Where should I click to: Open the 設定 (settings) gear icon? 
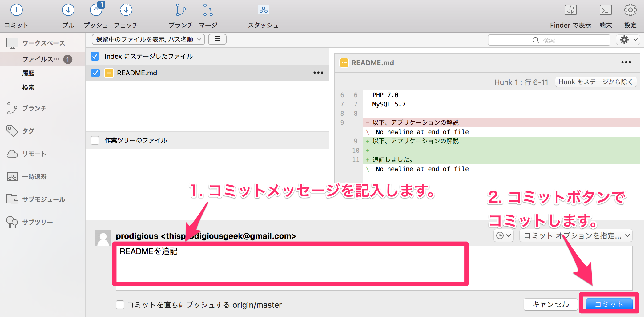[x=630, y=10]
